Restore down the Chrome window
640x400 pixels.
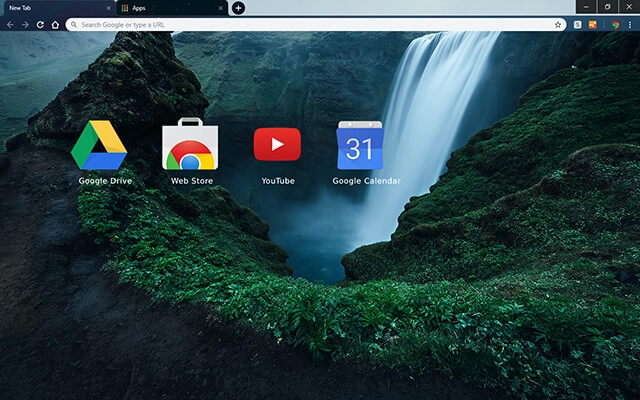[607, 7]
